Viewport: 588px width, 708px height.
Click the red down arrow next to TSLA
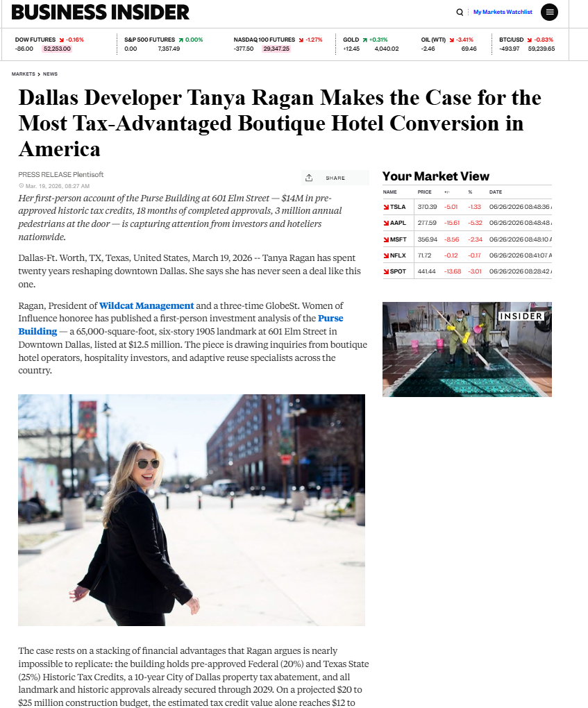point(386,208)
